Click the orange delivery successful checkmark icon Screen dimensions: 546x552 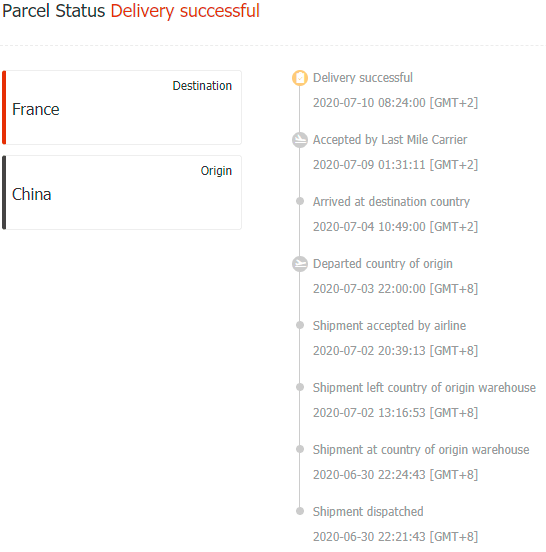300,78
